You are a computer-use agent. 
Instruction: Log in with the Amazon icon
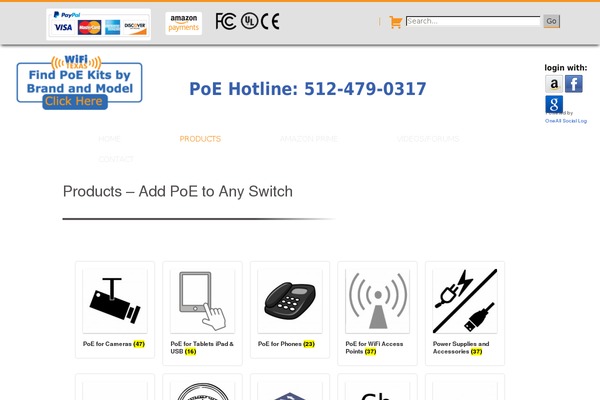point(554,84)
